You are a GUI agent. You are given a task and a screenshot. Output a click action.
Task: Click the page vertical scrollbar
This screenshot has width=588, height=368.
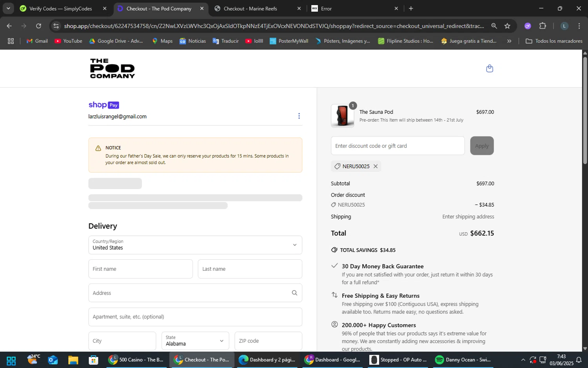coord(585,110)
